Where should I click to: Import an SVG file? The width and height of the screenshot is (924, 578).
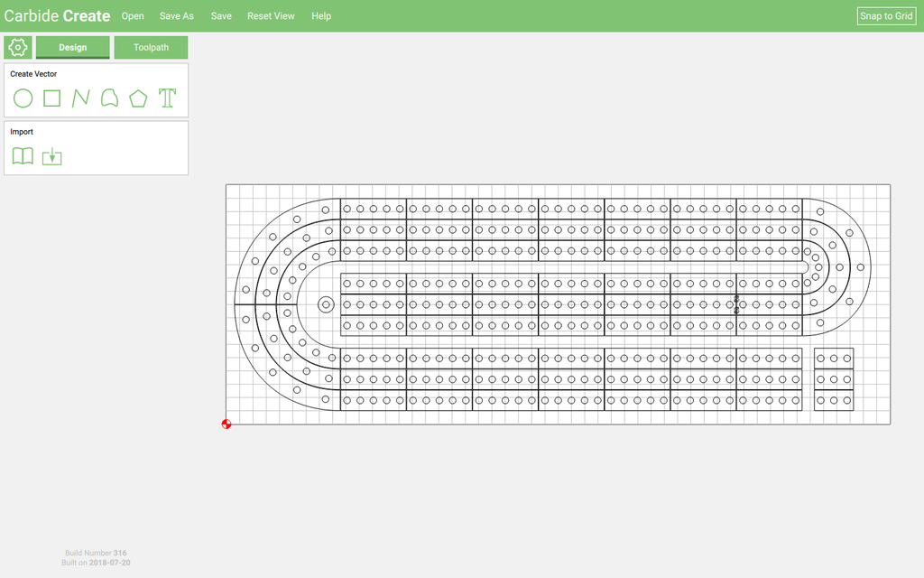coord(51,156)
